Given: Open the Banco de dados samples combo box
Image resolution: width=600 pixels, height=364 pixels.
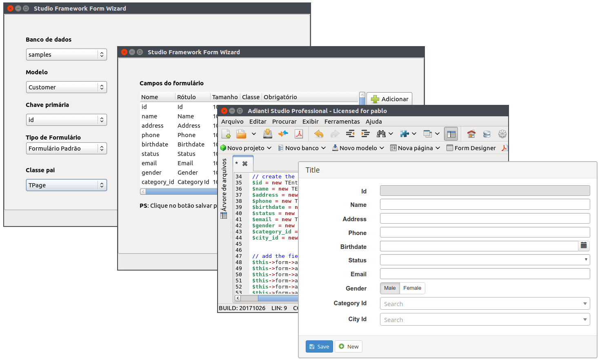Looking at the screenshot, I should (67, 55).
